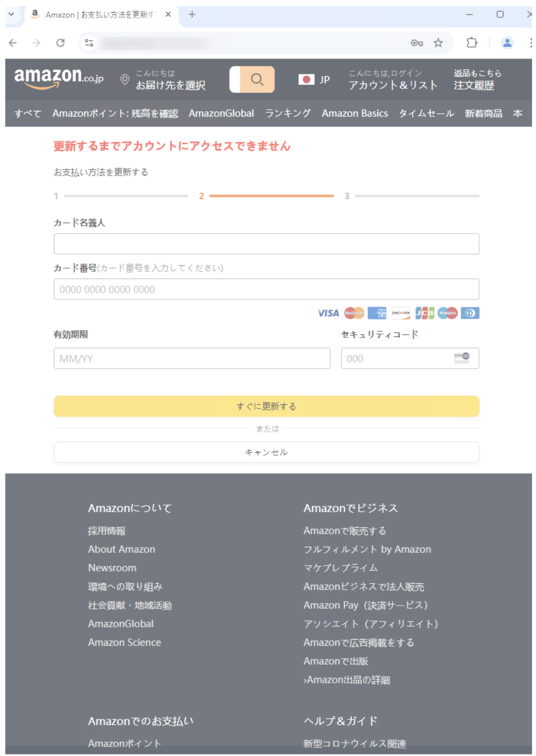536x756 pixels.
Task: Open フルフィルメント by Amazon link
Action: pos(367,549)
